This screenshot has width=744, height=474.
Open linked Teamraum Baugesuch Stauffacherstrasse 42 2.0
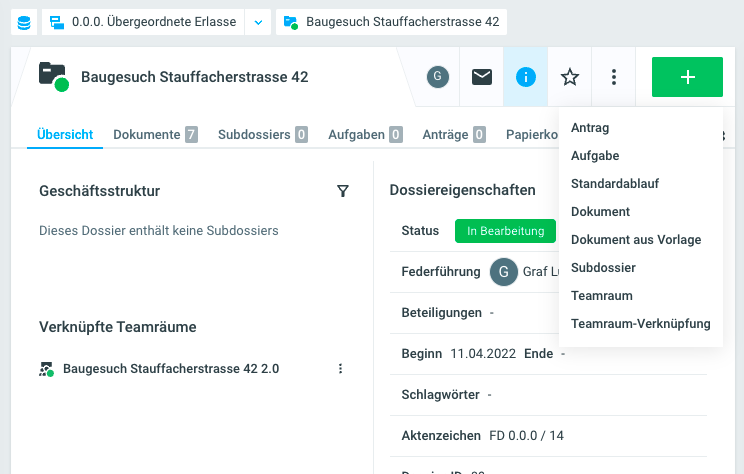170,369
